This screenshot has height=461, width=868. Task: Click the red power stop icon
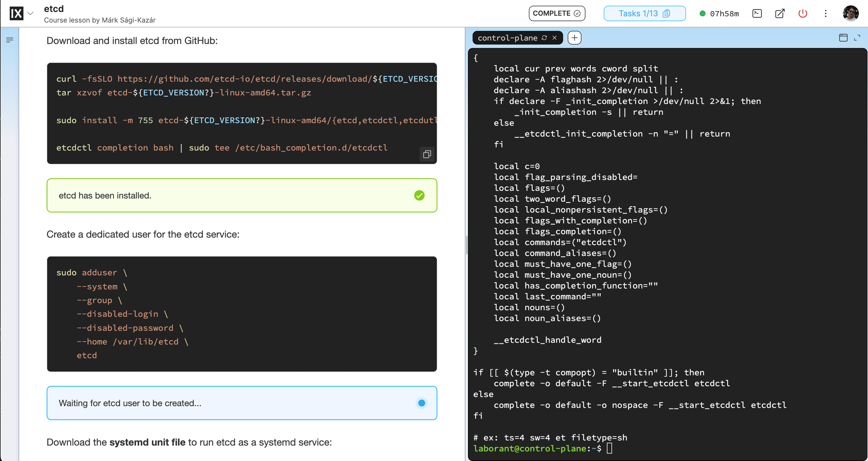click(x=803, y=13)
